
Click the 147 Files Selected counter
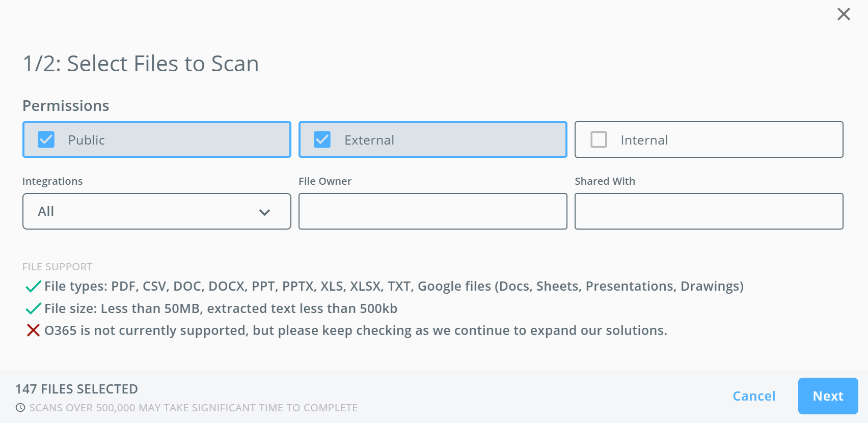[76, 389]
